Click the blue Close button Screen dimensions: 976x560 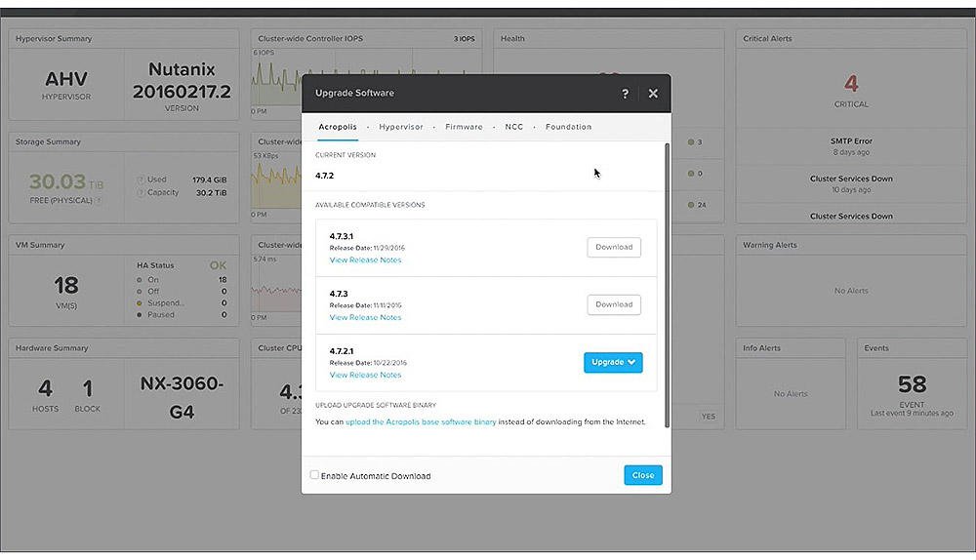click(x=643, y=475)
